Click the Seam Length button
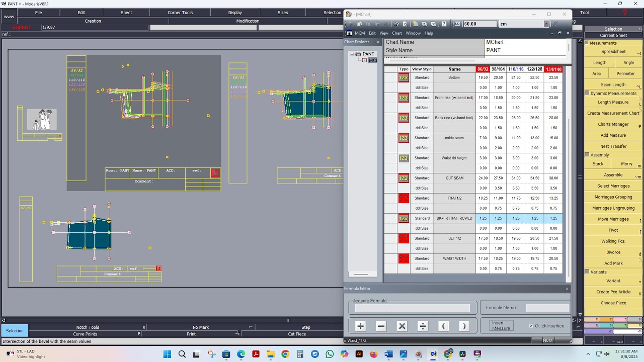The image size is (644, 362). click(613, 84)
